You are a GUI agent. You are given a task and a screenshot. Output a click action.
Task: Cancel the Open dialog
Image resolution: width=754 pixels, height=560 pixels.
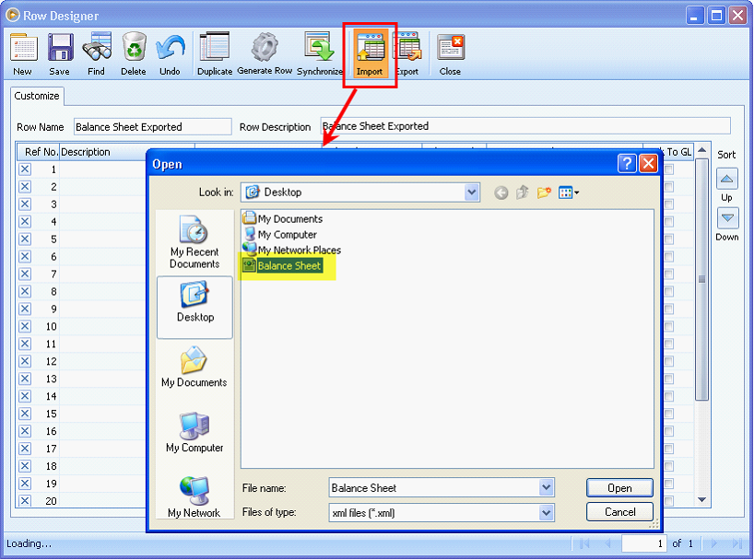point(619,511)
